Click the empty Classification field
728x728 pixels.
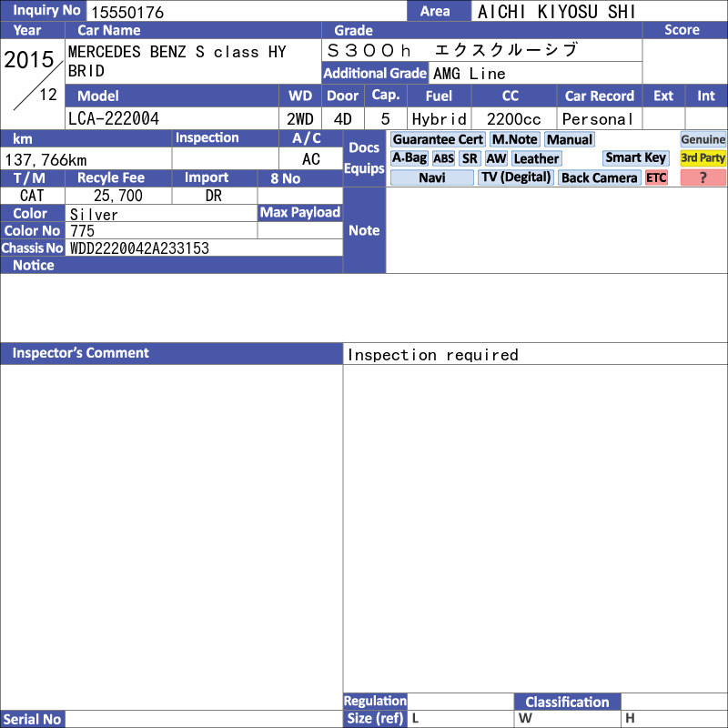(674, 702)
